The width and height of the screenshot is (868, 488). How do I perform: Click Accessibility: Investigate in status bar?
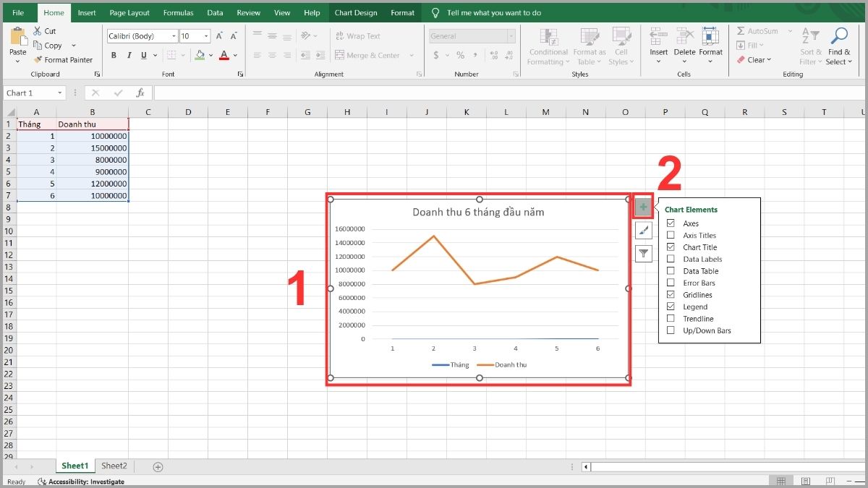click(85, 481)
